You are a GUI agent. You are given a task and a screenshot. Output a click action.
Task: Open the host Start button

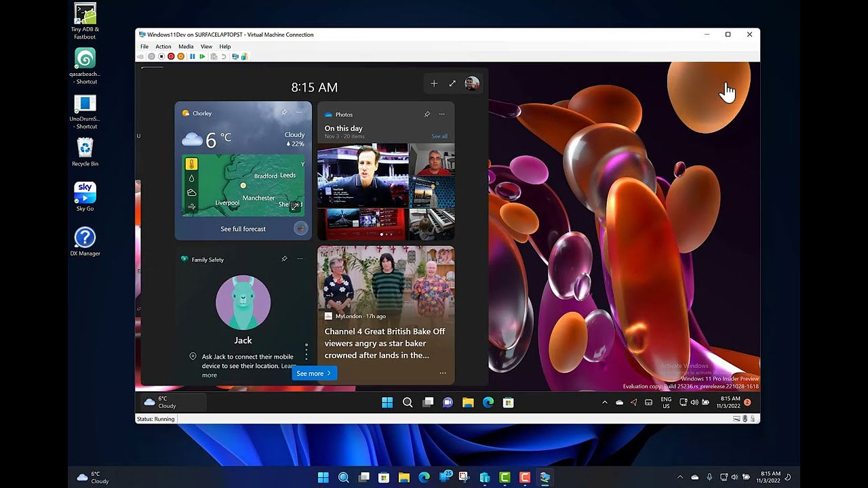point(323,477)
